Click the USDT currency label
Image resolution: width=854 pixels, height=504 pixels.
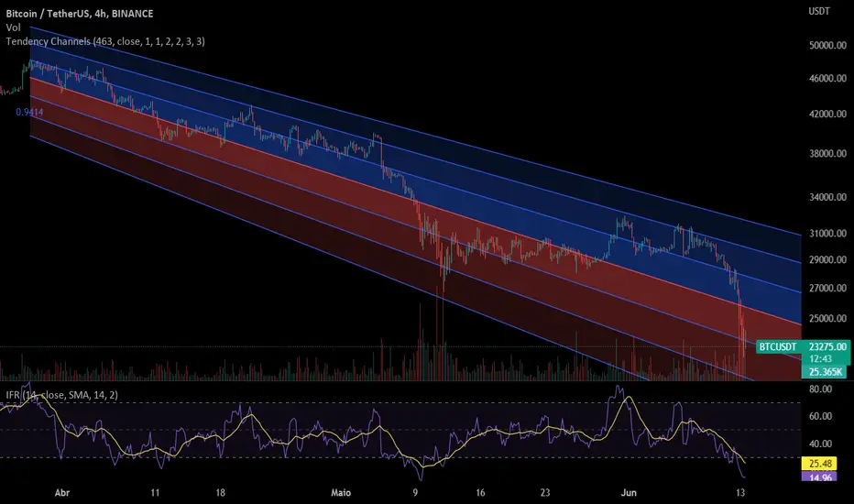coord(819,11)
